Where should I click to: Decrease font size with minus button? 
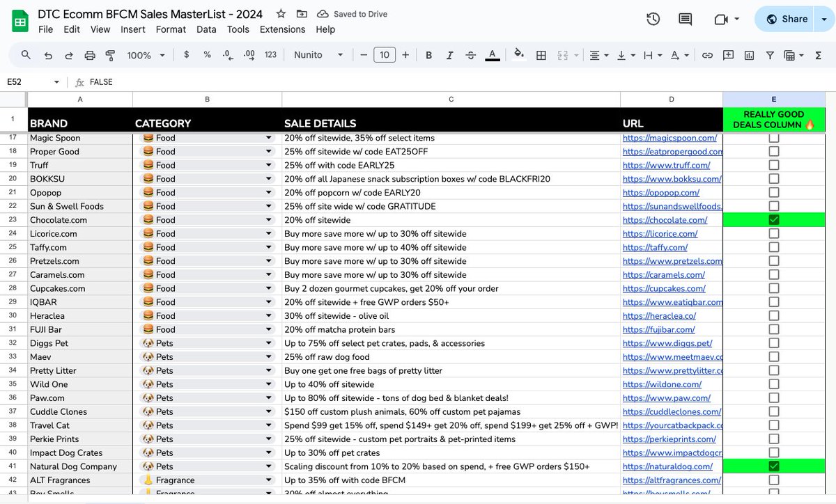[x=363, y=55]
